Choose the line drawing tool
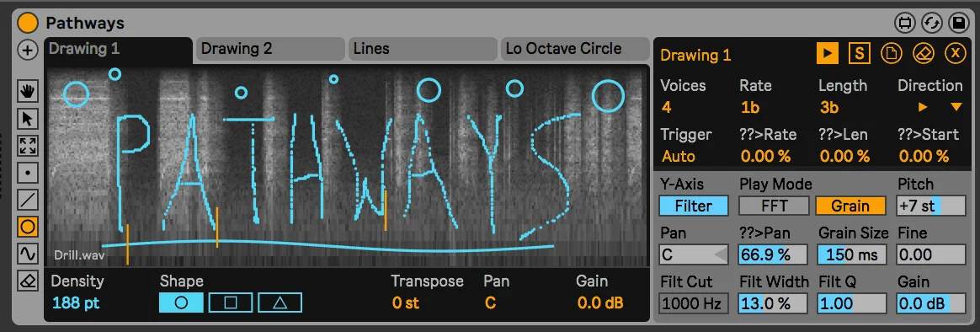This screenshot has height=332, width=980. 28,200
